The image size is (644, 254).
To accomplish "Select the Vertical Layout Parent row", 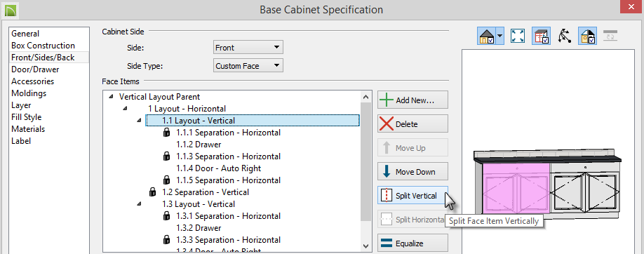I will coord(159,97).
